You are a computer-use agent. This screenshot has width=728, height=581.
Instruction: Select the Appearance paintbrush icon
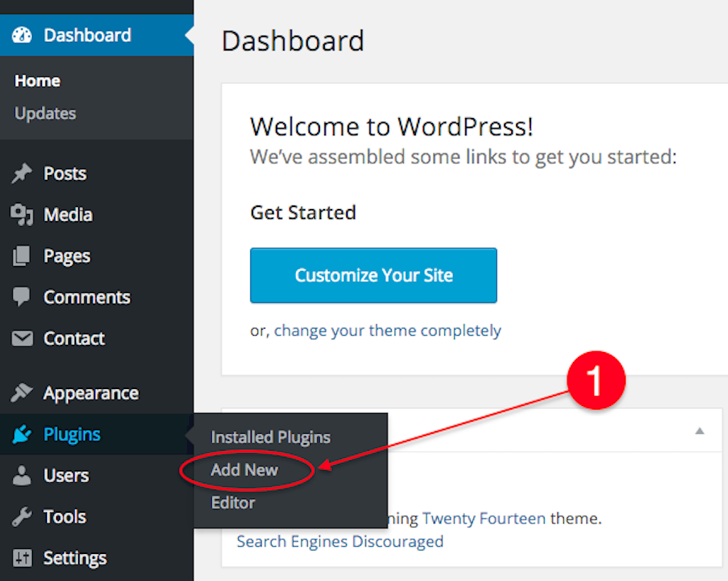22,393
